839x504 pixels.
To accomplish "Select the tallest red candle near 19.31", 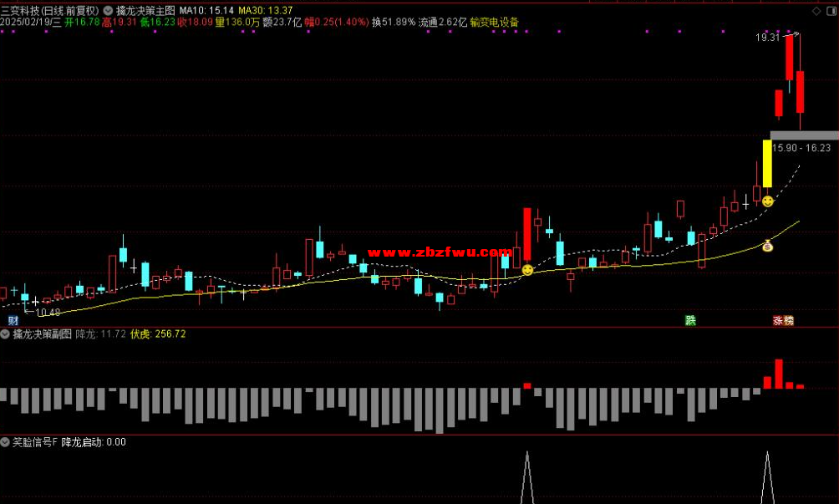I will pyautogui.click(x=789, y=57).
